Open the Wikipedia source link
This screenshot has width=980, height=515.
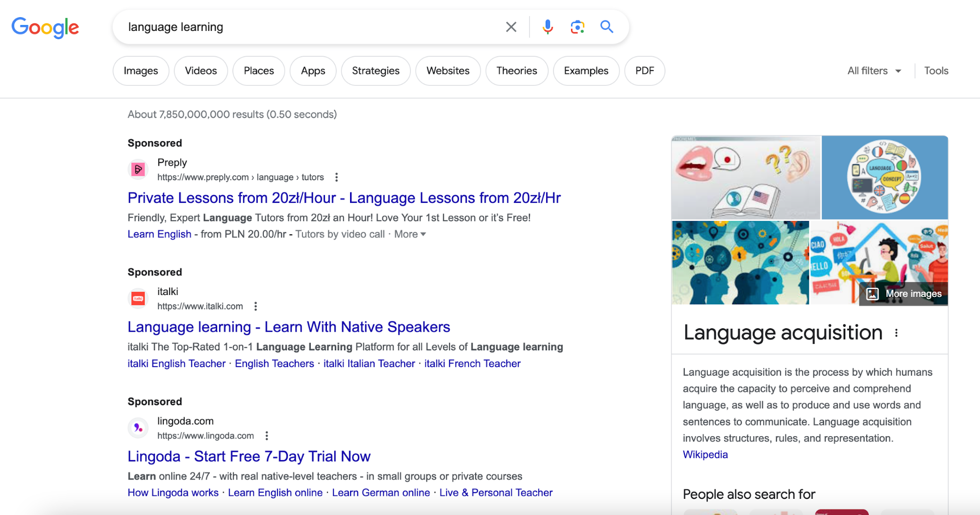[705, 455]
